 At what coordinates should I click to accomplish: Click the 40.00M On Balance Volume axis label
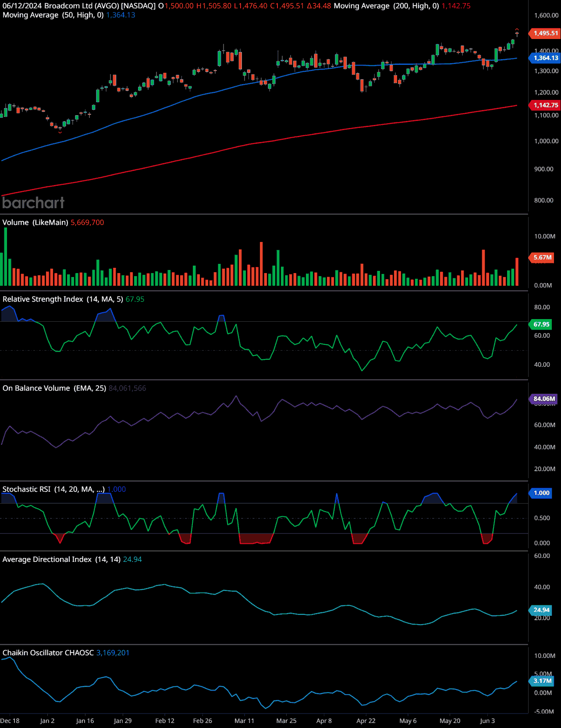point(545,447)
